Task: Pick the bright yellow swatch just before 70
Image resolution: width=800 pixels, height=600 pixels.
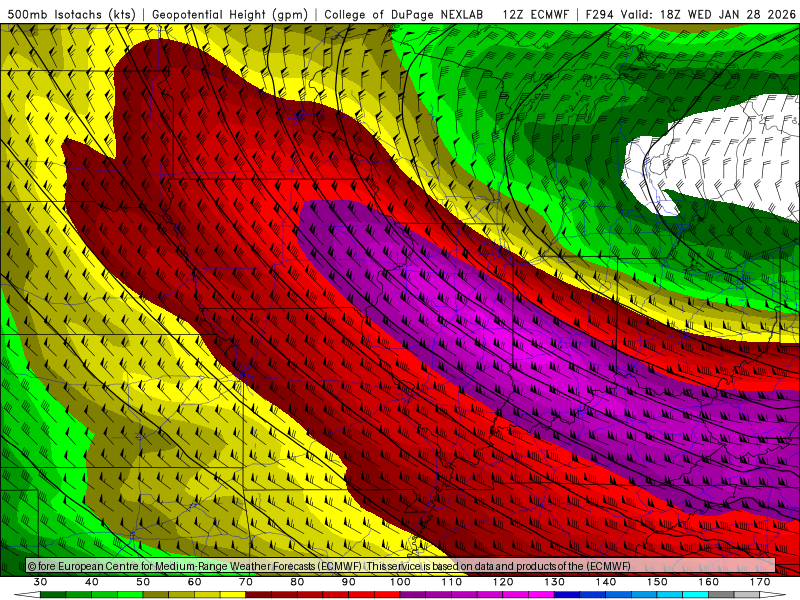Action: tap(233, 594)
